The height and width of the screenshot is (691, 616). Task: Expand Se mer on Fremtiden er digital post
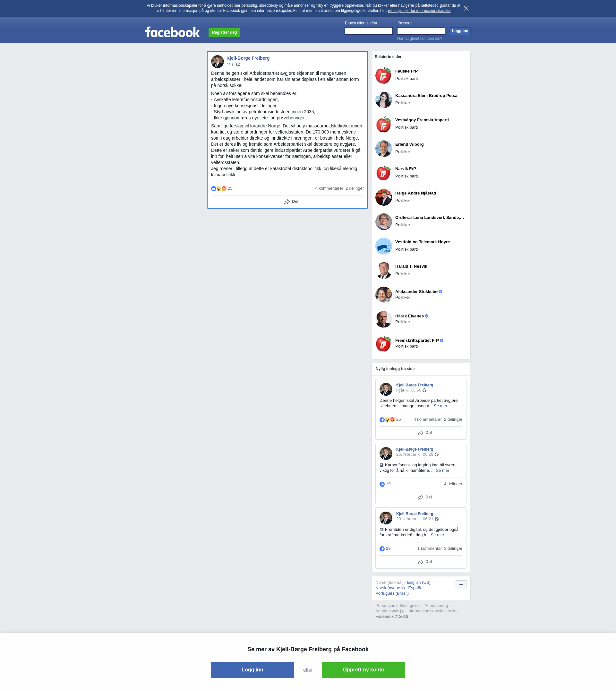click(437, 535)
